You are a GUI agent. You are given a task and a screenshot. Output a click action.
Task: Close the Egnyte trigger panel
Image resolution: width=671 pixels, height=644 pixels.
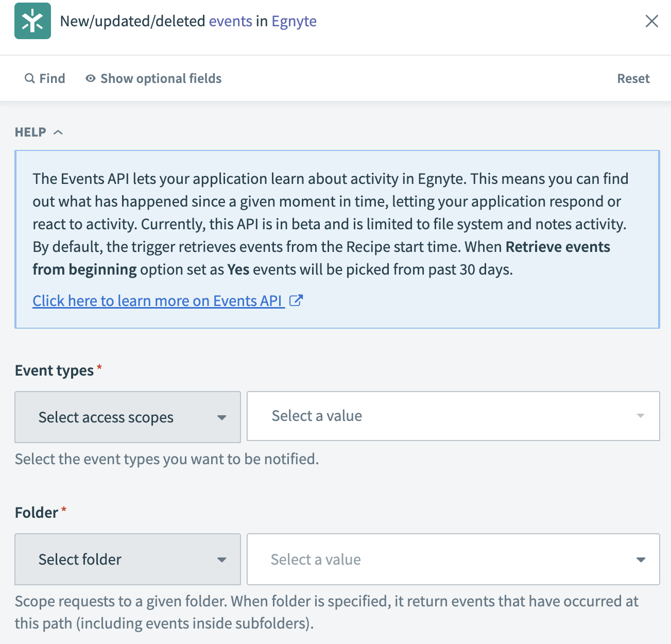(651, 21)
